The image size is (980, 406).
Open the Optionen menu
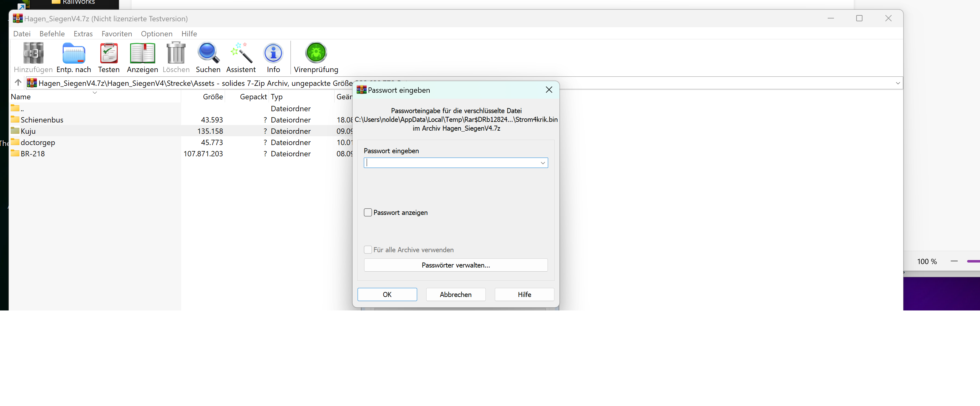[x=157, y=34]
